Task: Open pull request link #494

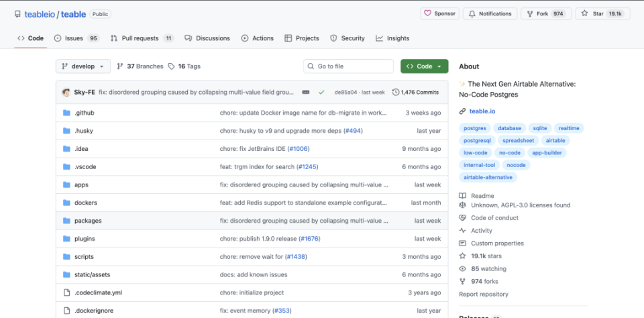Action: (353, 131)
